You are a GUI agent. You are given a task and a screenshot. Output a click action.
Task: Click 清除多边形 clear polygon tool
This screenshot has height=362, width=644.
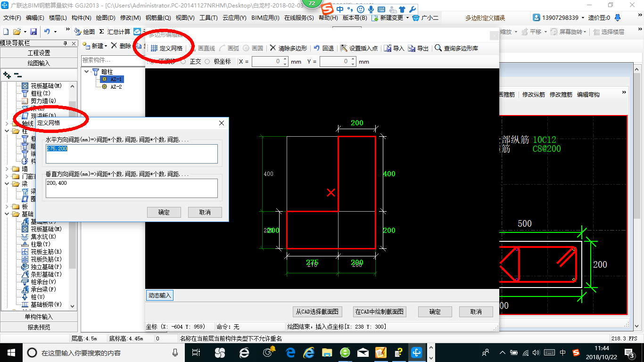pyautogui.click(x=288, y=48)
